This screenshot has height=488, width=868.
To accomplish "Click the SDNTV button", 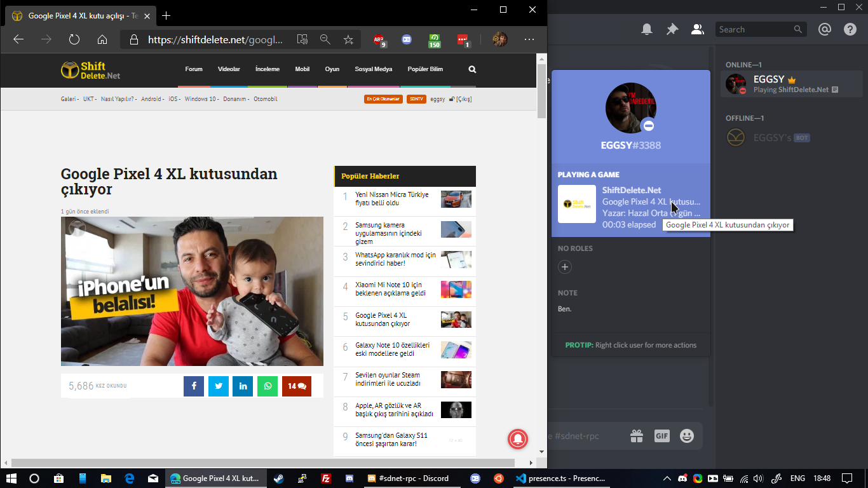I will coord(416,99).
